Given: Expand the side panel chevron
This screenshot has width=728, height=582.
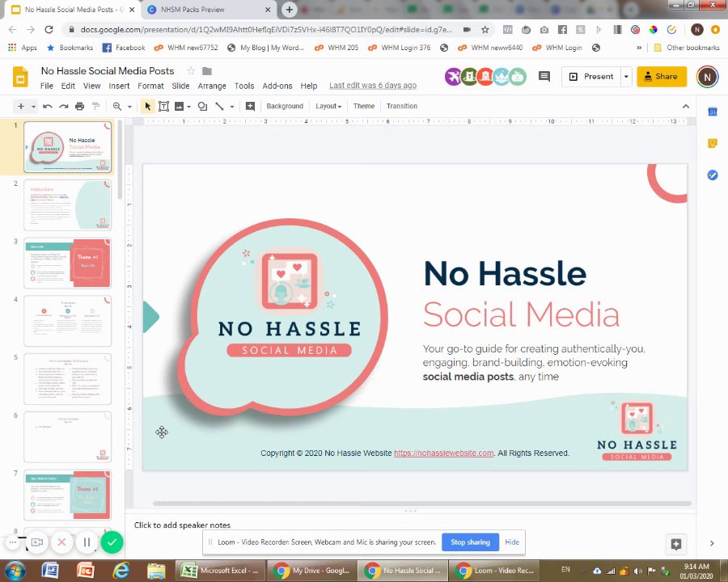Looking at the screenshot, I should [712, 543].
